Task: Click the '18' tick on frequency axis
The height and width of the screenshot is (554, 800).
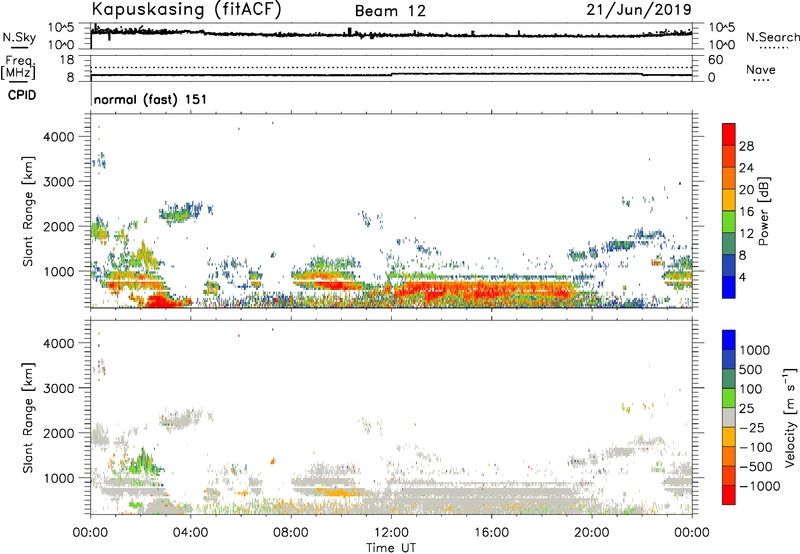Action: [67, 60]
